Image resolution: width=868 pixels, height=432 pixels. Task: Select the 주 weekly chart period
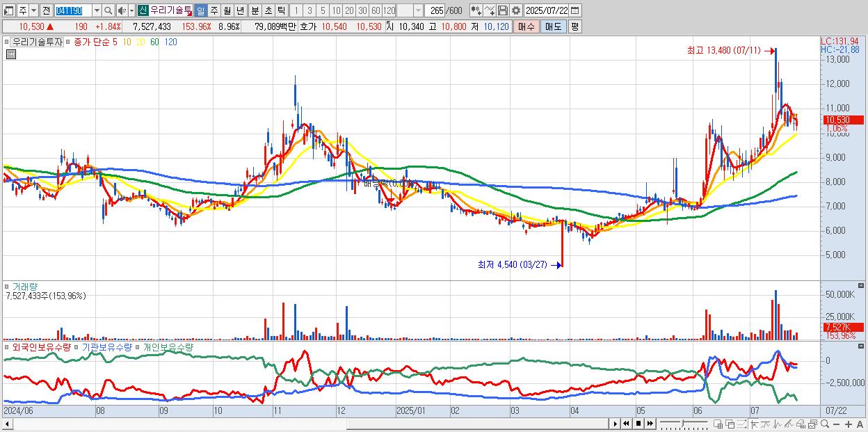(213, 10)
